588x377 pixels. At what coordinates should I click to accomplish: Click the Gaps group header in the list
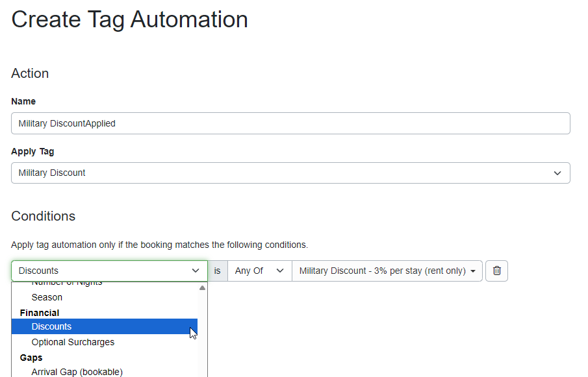click(x=31, y=358)
